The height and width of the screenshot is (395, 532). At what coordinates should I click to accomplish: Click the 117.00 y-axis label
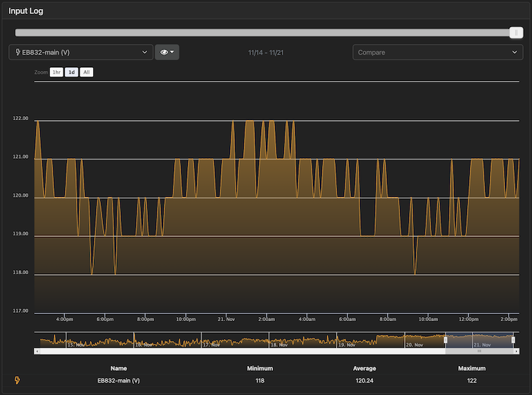pyautogui.click(x=21, y=311)
